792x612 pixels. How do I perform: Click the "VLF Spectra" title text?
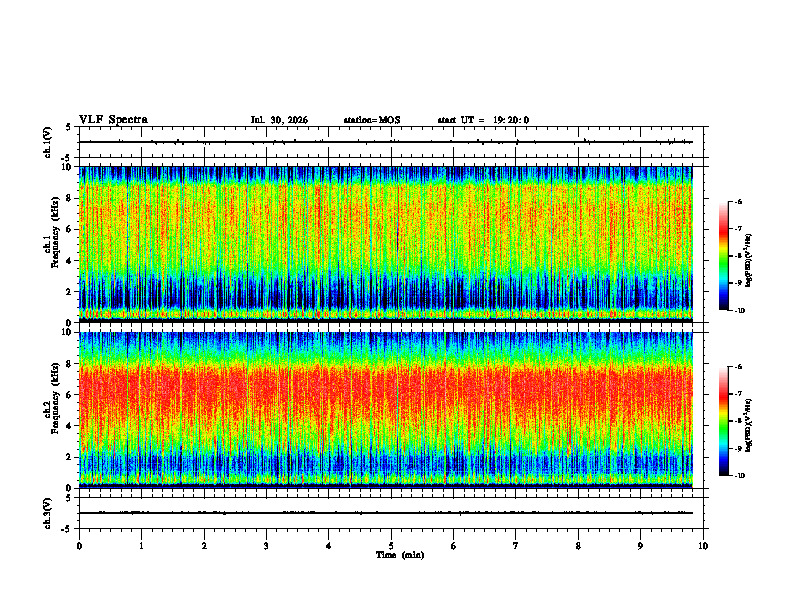coord(113,120)
